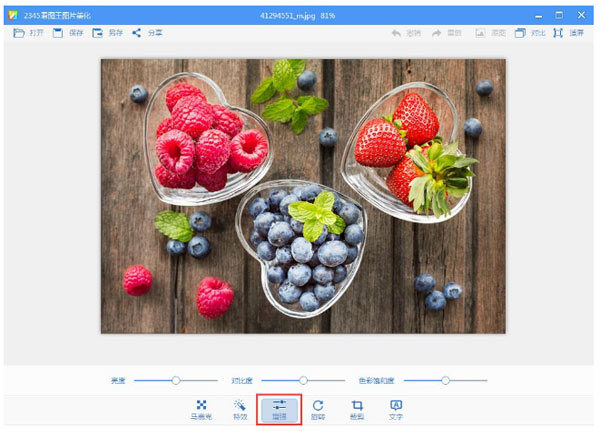Image resolution: width=600 pixels, height=431 pixels.
Task: Click the brightness (亮度) slider handle
Action: click(x=176, y=380)
